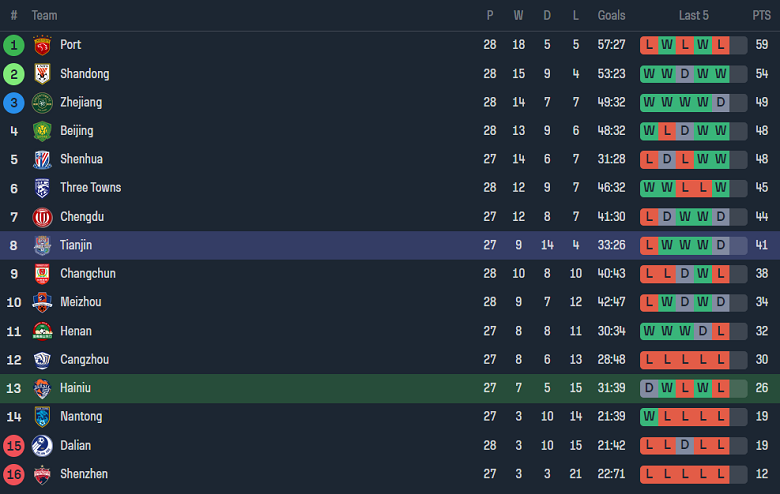
Task: Click the Port team crest icon
Action: [42, 45]
